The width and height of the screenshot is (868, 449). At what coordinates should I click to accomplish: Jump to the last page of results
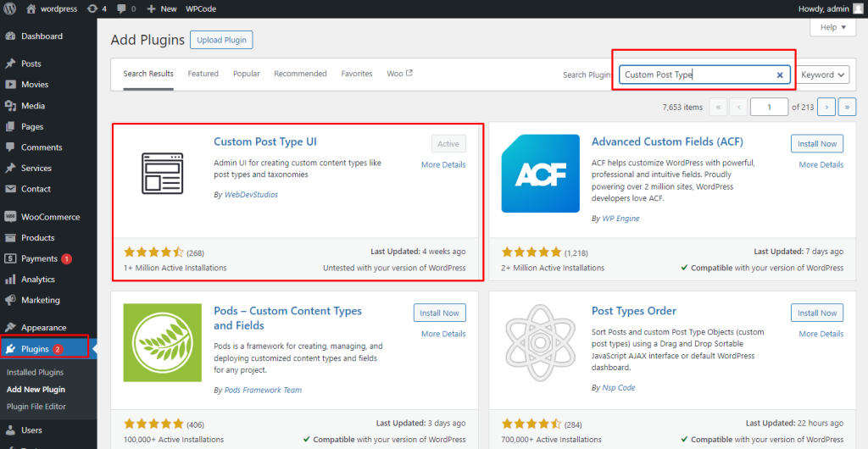click(848, 108)
